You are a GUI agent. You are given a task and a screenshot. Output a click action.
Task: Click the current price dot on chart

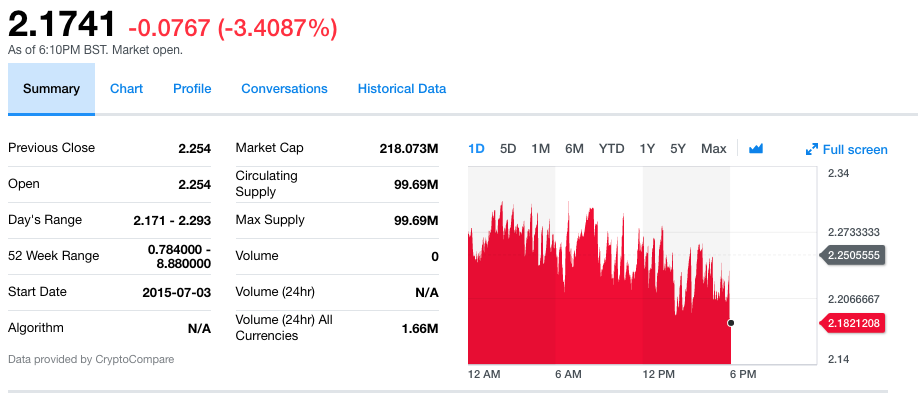(731, 323)
